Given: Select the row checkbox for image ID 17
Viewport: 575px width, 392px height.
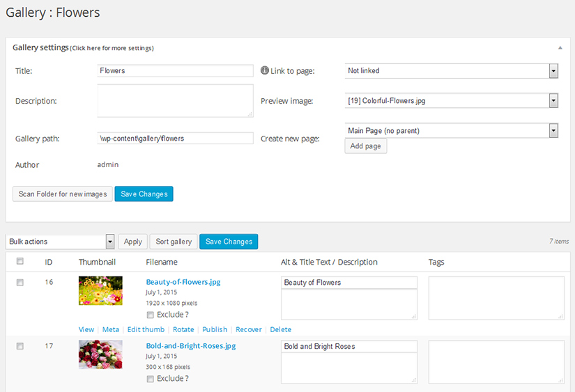Looking at the screenshot, I should [20, 346].
